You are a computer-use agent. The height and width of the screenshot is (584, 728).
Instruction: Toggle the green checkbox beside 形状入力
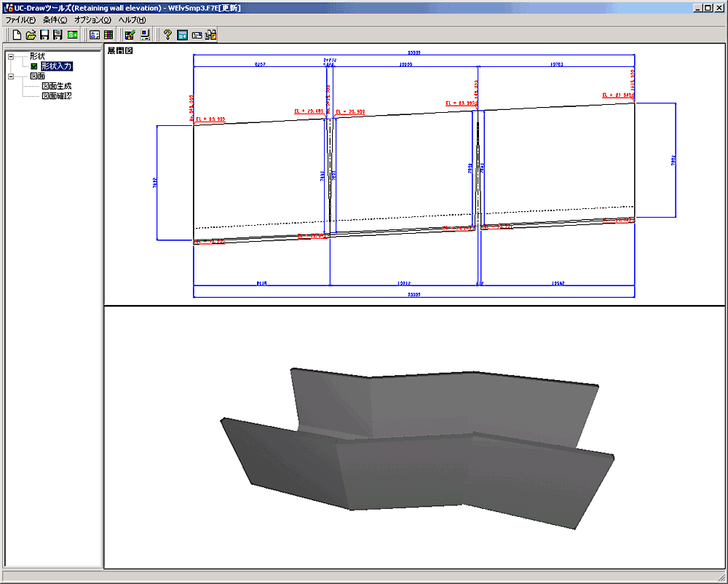(x=33, y=66)
